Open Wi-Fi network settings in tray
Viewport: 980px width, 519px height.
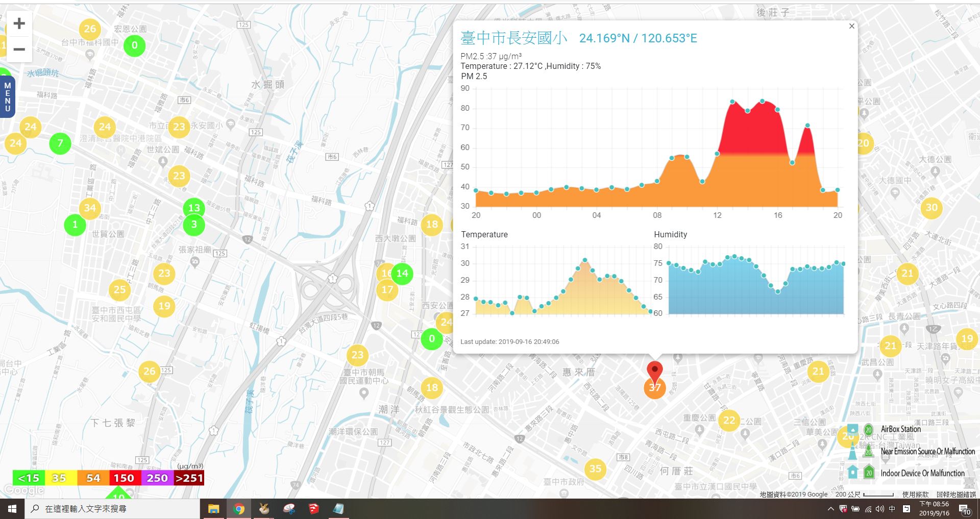click(x=868, y=509)
